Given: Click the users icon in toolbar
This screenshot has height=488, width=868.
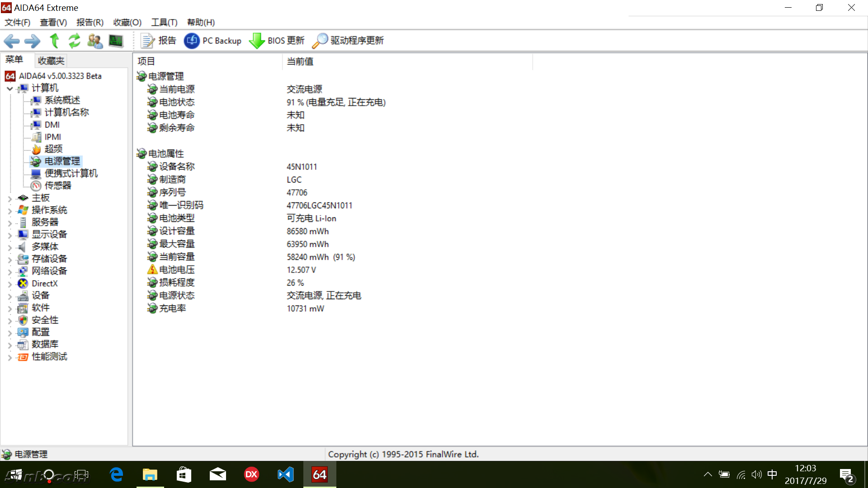Looking at the screenshot, I should [95, 41].
